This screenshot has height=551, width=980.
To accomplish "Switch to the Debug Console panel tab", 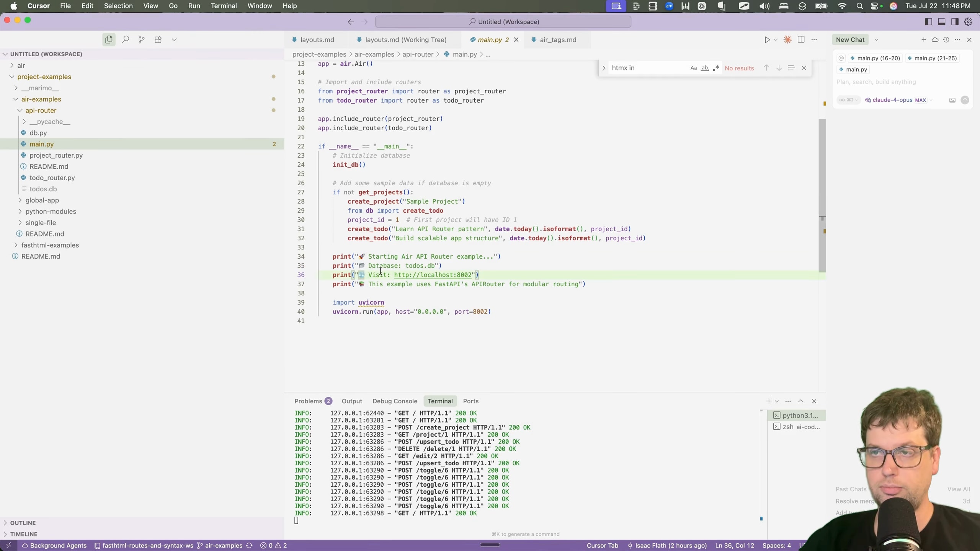I will [395, 401].
